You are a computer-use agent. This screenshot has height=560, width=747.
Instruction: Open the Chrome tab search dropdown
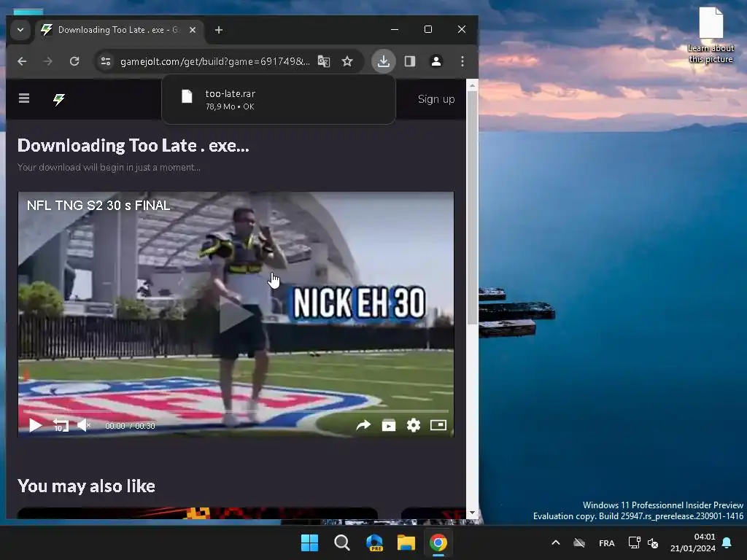point(20,30)
